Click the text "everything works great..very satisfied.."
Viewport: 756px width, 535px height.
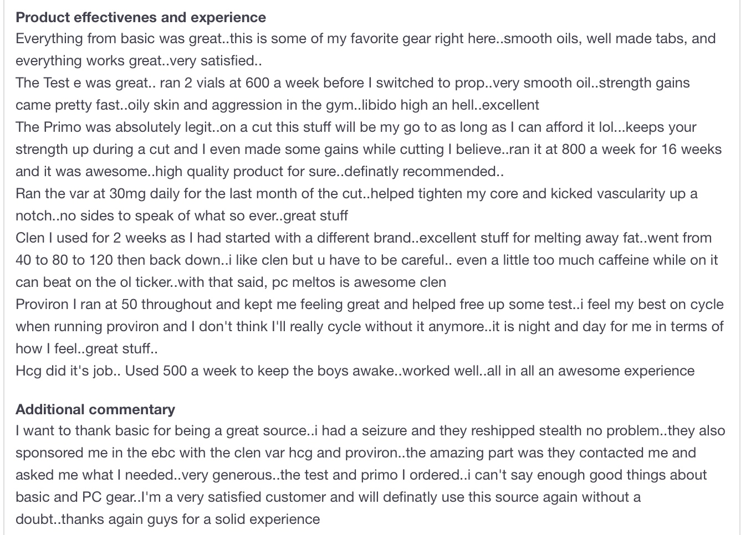(139, 61)
